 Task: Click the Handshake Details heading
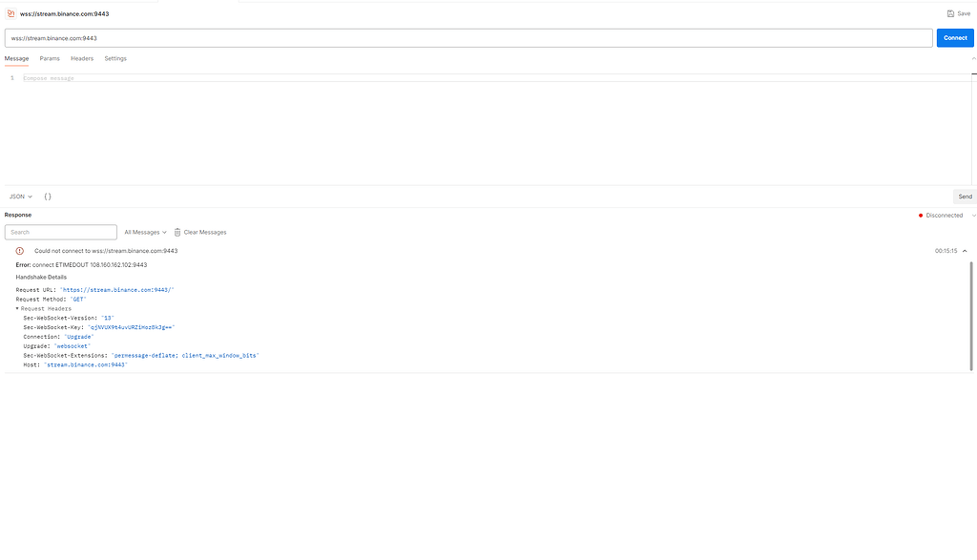pyautogui.click(x=41, y=278)
